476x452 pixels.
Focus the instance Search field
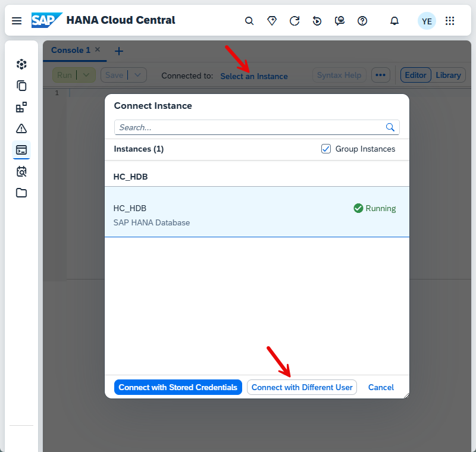click(257, 127)
